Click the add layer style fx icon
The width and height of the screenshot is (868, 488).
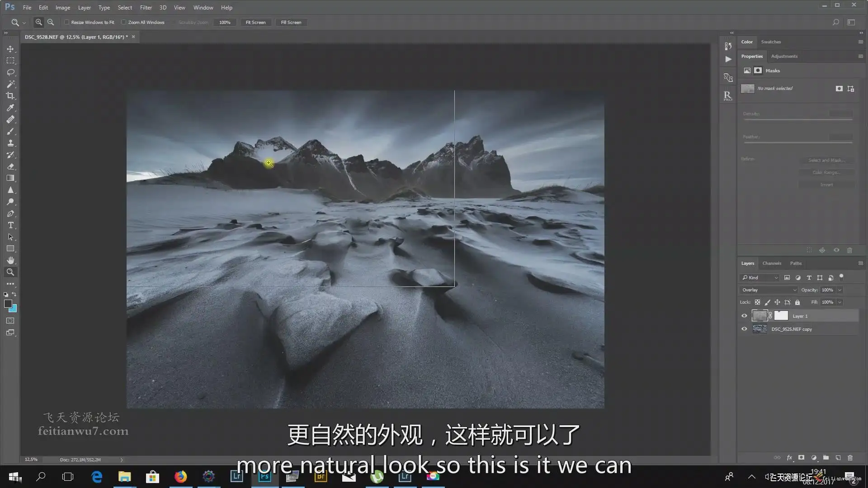[x=789, y=458]
